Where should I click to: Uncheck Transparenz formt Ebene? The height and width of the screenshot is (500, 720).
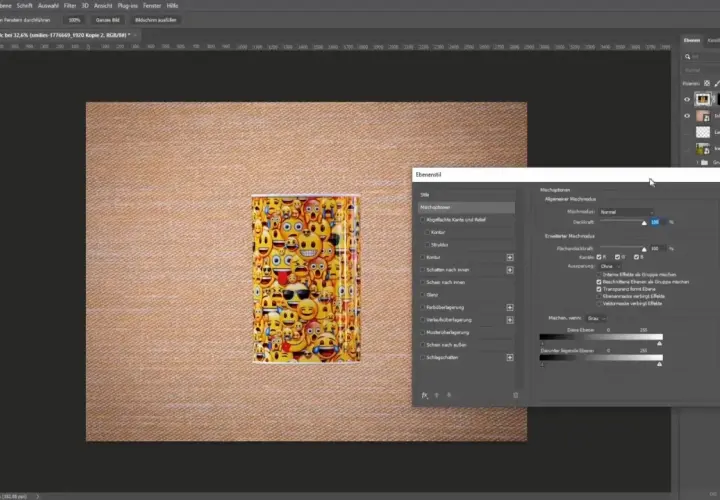(599, 289)
